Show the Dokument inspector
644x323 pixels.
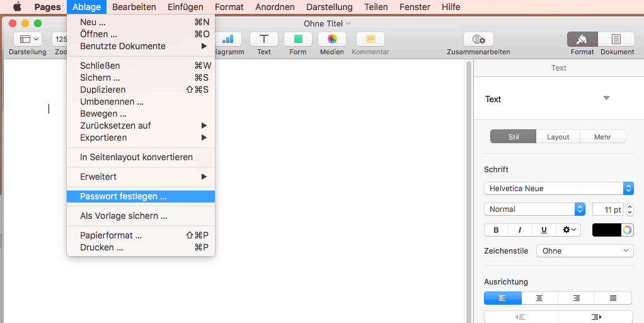coord(616,39)
